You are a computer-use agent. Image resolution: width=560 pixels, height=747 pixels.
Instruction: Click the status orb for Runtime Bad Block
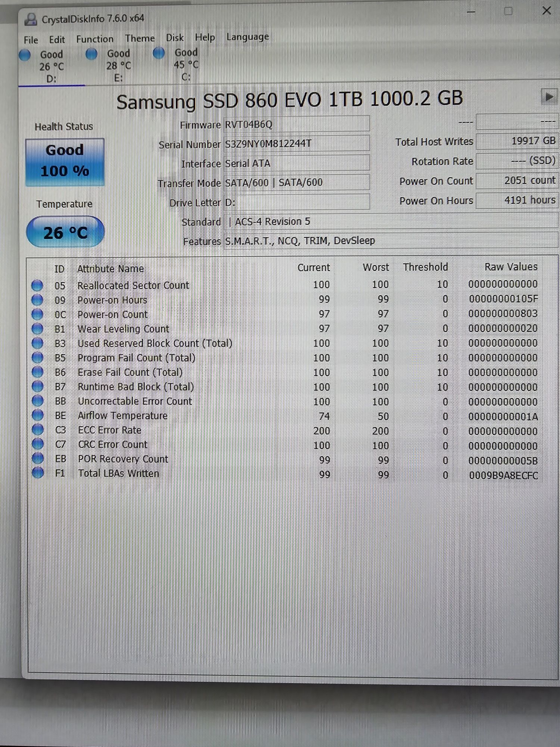point(37,386)
